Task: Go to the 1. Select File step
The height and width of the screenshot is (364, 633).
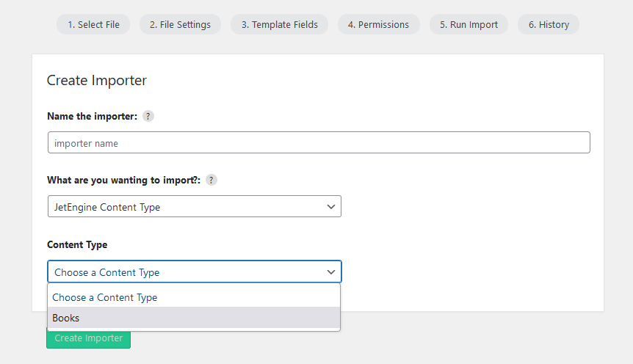Action: point(93,25)
